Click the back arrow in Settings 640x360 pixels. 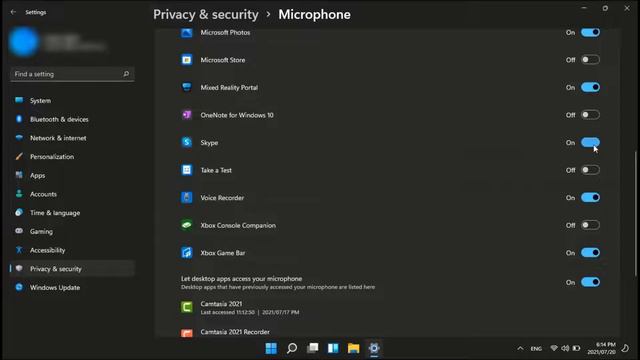[13, 12]
